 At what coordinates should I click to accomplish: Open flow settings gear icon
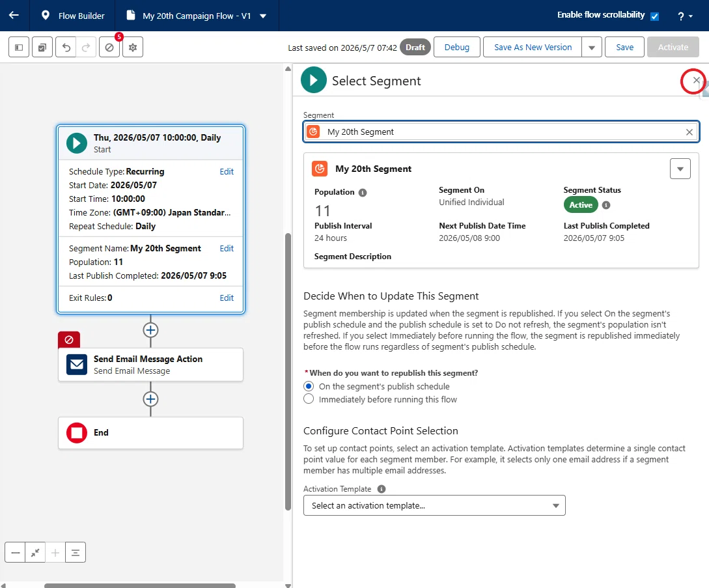(132, 47)
